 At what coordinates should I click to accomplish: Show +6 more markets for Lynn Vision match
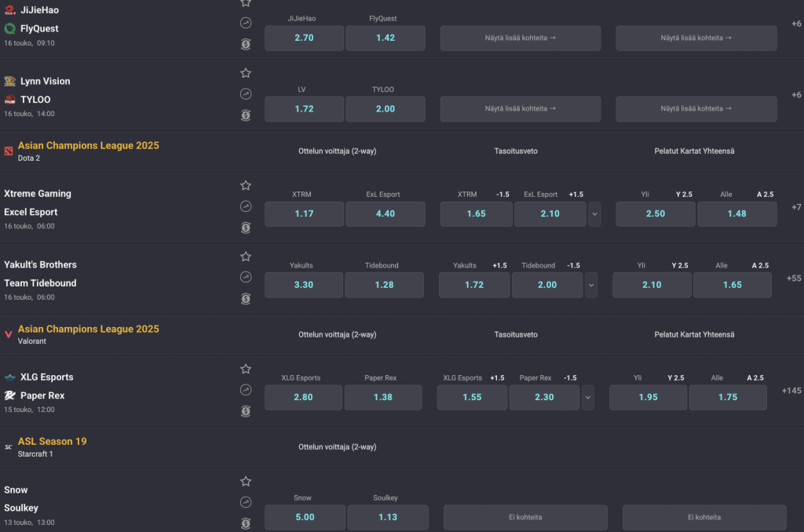796,95
